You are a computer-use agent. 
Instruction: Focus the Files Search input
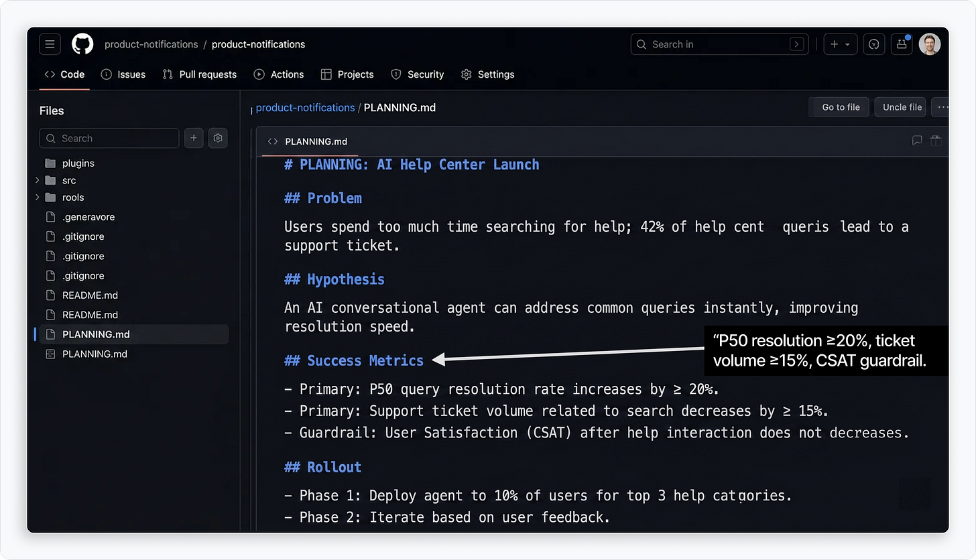(109, 138)
